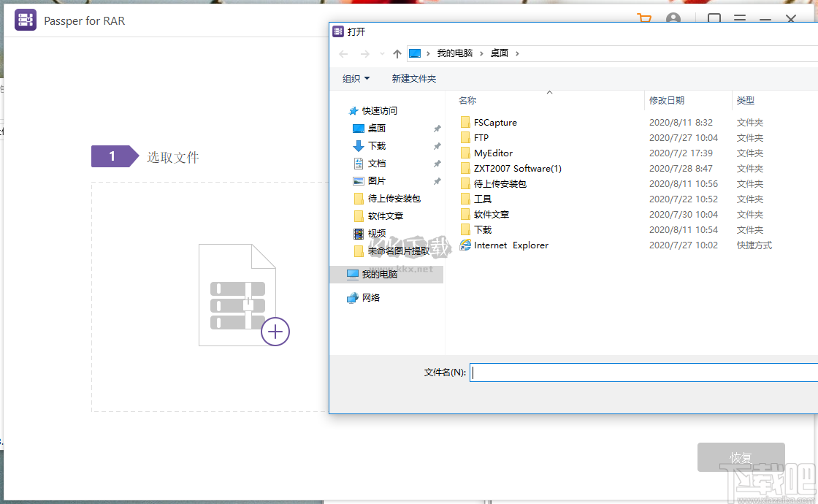Click the back arrow in the Open dialog

pyautogui.click(x=343, y=53)
